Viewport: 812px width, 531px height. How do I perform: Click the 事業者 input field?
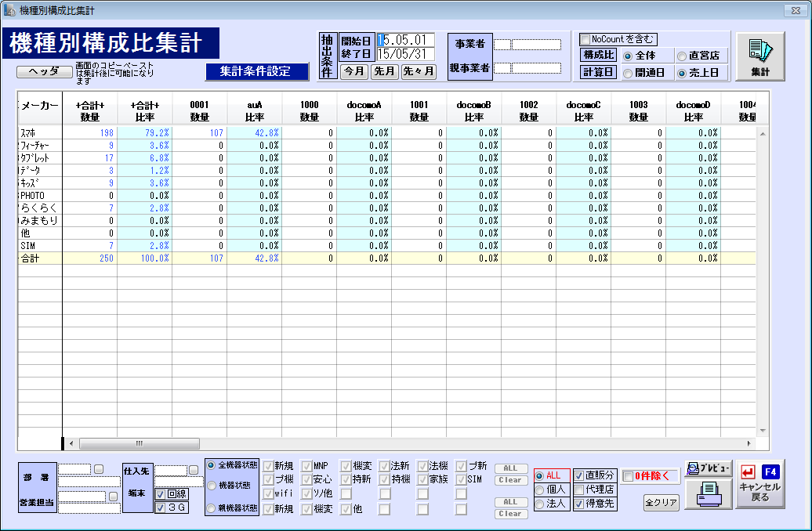(527, 45)
